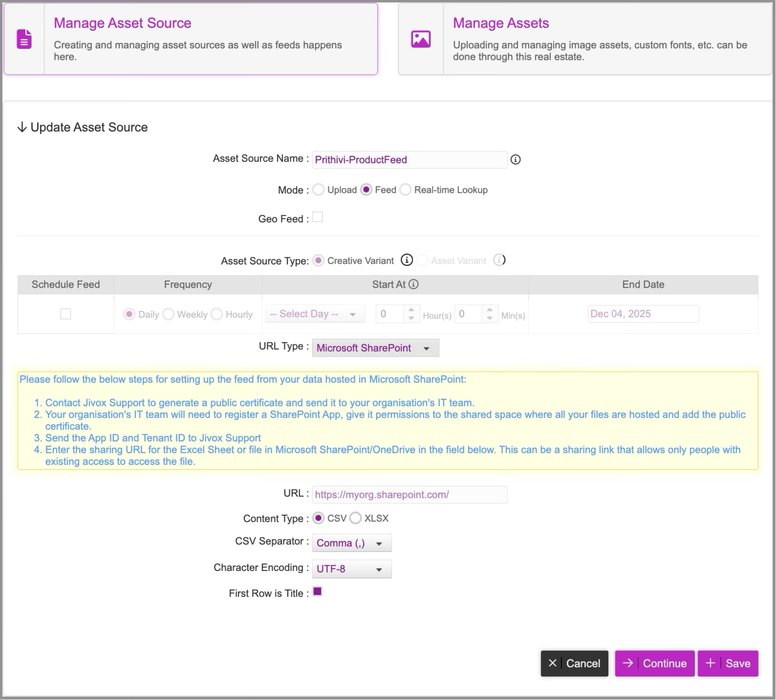Viewport: 776px width, 700px height.
Task: Click the down arrow beside Update Asset Source
Action: tap(22, 127)
